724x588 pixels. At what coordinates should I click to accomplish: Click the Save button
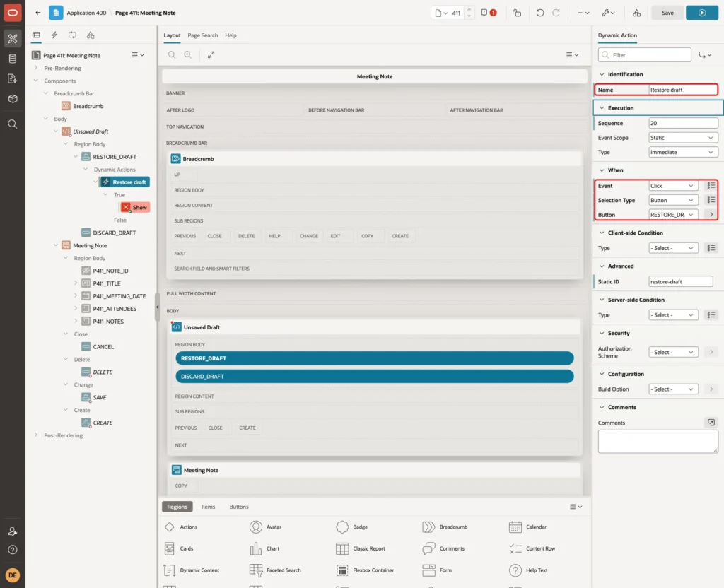(667, 13)
